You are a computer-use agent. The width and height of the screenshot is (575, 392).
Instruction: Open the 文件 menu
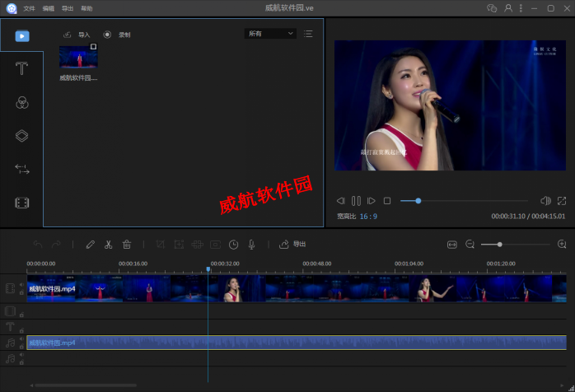tap(30, 8)
